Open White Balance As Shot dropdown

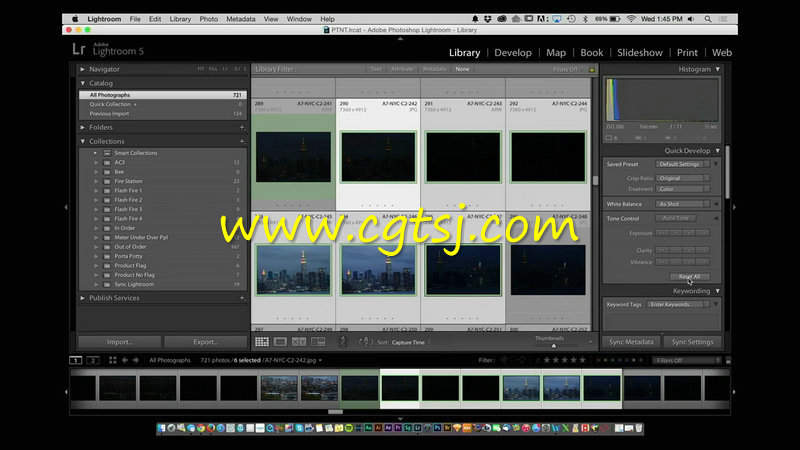683,204
